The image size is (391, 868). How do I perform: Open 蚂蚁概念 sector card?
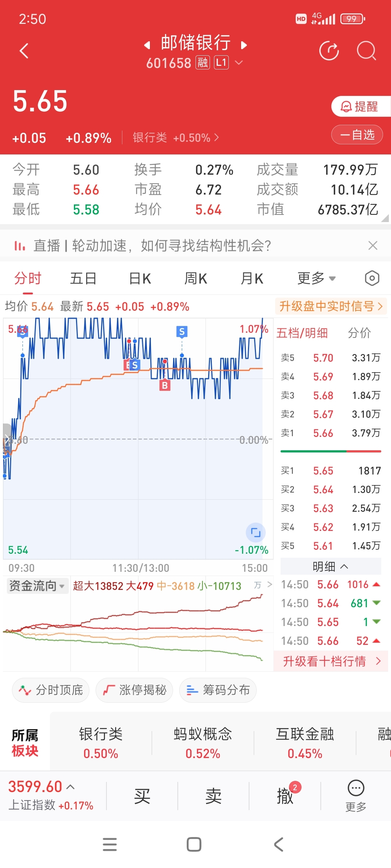point(203,743)
